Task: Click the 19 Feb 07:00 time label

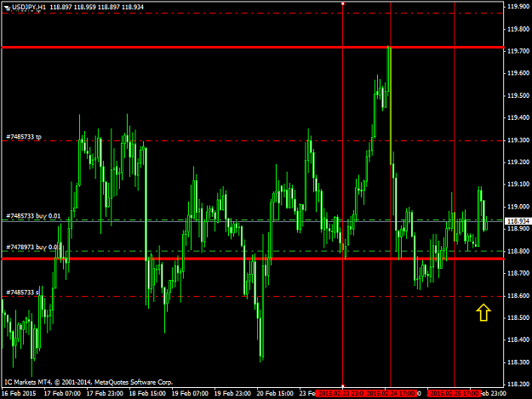Action: pyautogui.click(x=190, y=394)
